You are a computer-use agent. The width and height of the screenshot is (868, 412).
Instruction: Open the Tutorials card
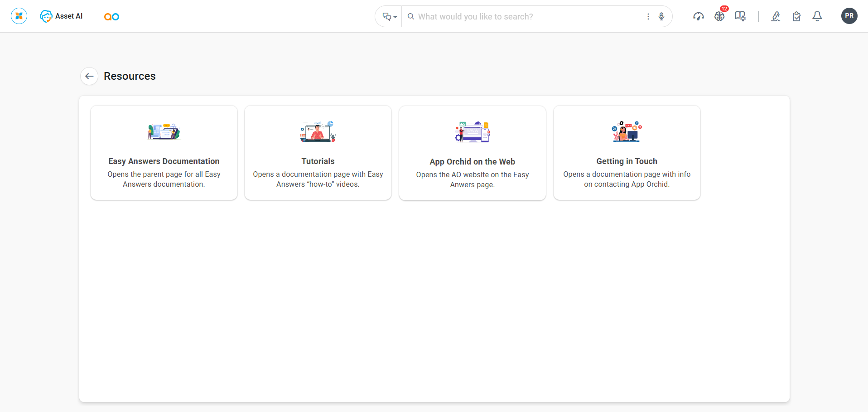[x=318, y=153]
